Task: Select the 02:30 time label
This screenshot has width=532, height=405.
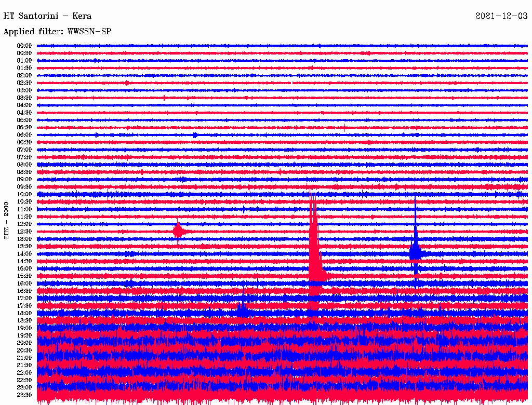Action: (x=24, y=83)
